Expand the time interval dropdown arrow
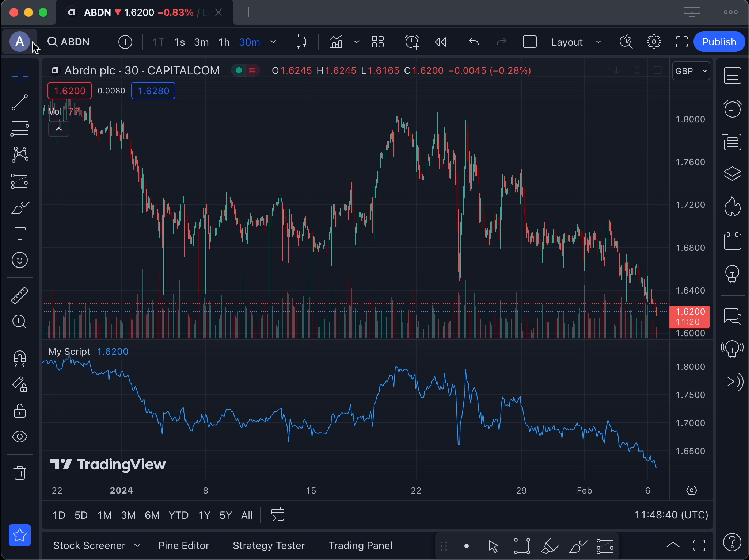This screenshot has height=560, width=749. pyautogui.click(x=273, y=42)
